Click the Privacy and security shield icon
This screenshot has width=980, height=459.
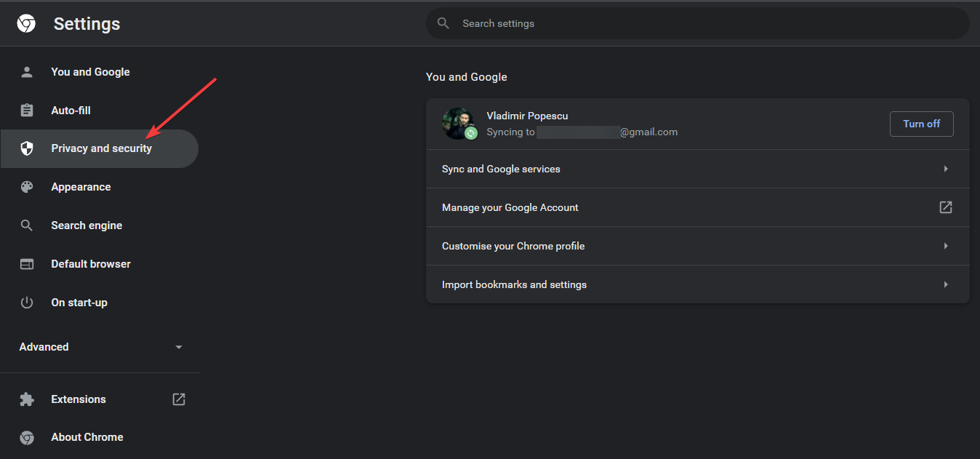pyautogui.click(x=27, y=148)
